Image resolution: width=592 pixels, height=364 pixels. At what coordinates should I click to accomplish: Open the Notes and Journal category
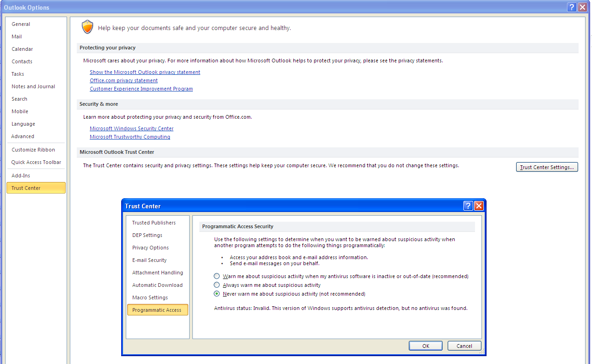[36, 86]
